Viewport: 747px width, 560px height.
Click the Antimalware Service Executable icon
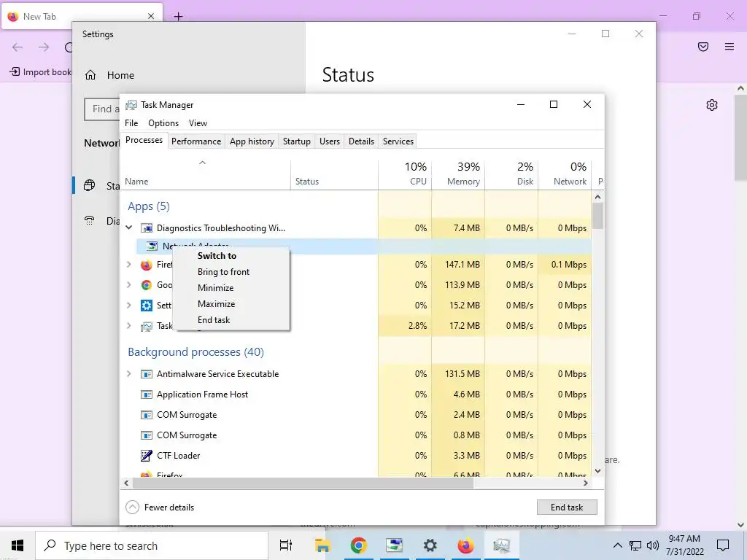147,374
